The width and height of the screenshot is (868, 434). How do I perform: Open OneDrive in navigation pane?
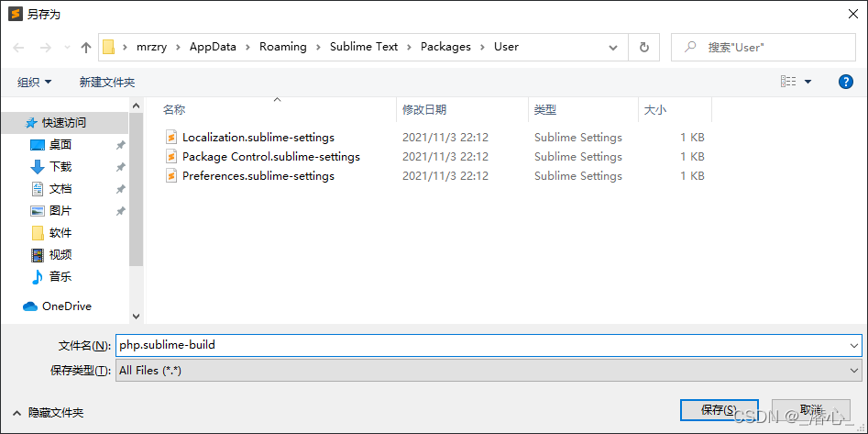pos(66,306)
